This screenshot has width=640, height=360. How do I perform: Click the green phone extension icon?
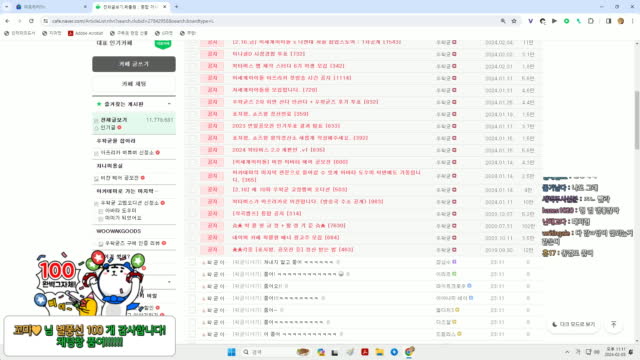coord(578,21)
